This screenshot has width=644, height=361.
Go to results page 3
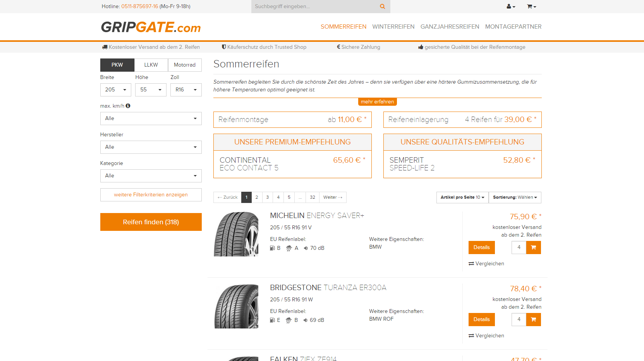pos(268,198)
